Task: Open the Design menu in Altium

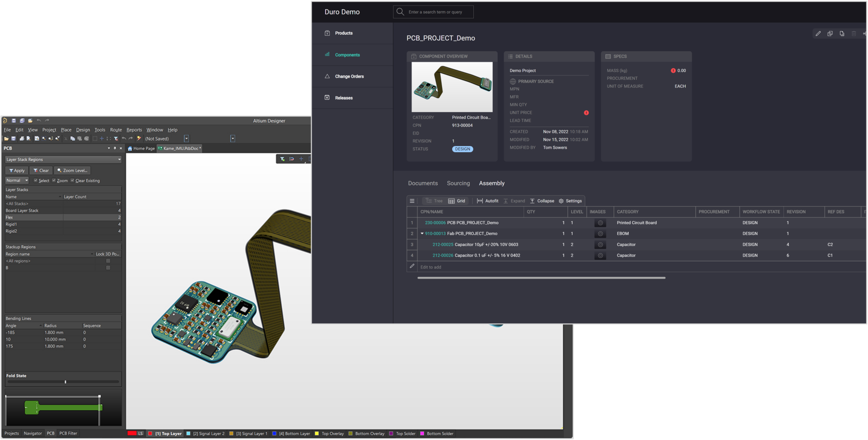Action: point(83,130)
